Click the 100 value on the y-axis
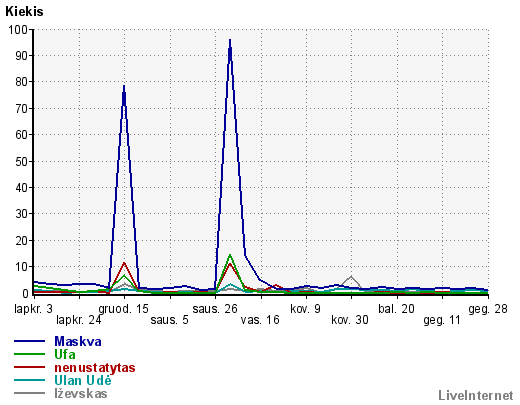The height and width of the screenshot is (405, 520). (x=18, y=29)
